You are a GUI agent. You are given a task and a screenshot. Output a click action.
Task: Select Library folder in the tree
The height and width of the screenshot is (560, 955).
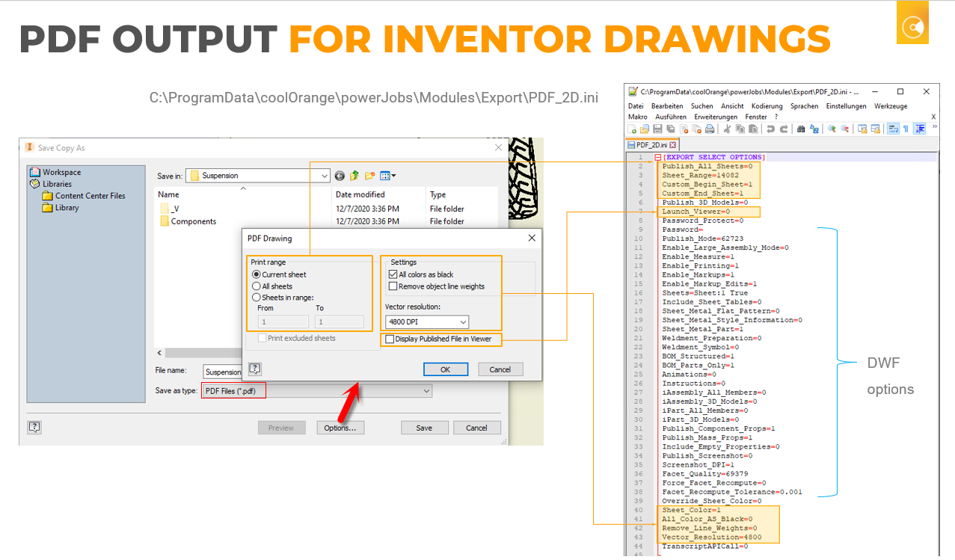pyautogui.click(x=61, y=208)
